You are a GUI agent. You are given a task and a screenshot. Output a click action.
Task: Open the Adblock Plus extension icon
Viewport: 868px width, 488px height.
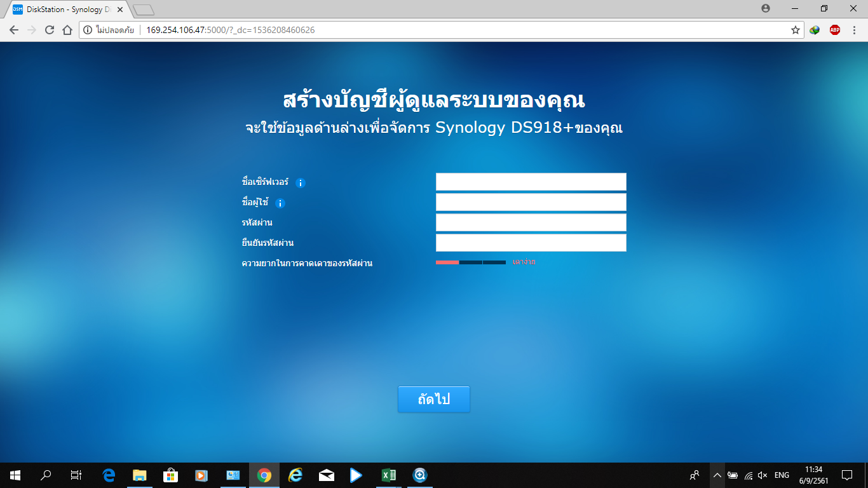click(x=834, y=30)
